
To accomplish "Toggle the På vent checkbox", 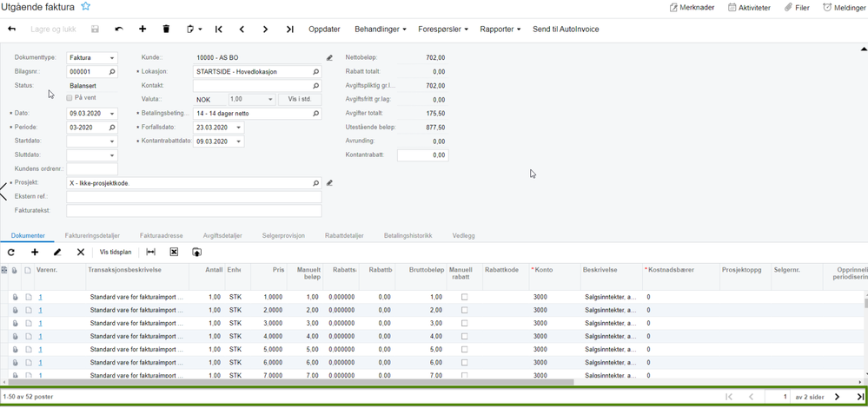I will pyautogui.click(x=70, y=99).
